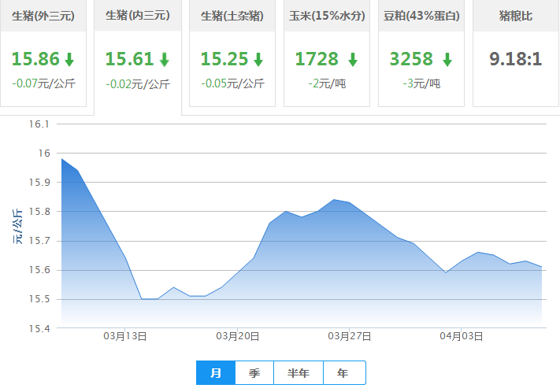Switch to the 生猪(土杂猪) tab
Image resolution: width=560 pixels, height=392 pixels.
click(232, 16)
